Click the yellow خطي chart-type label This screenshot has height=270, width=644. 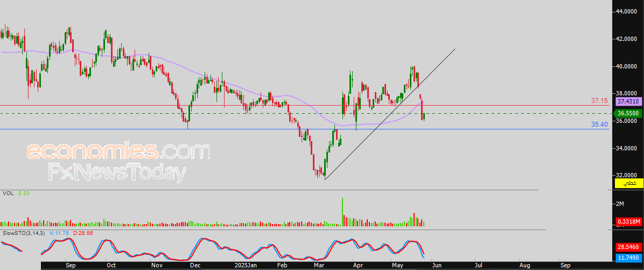coord(629,183)
